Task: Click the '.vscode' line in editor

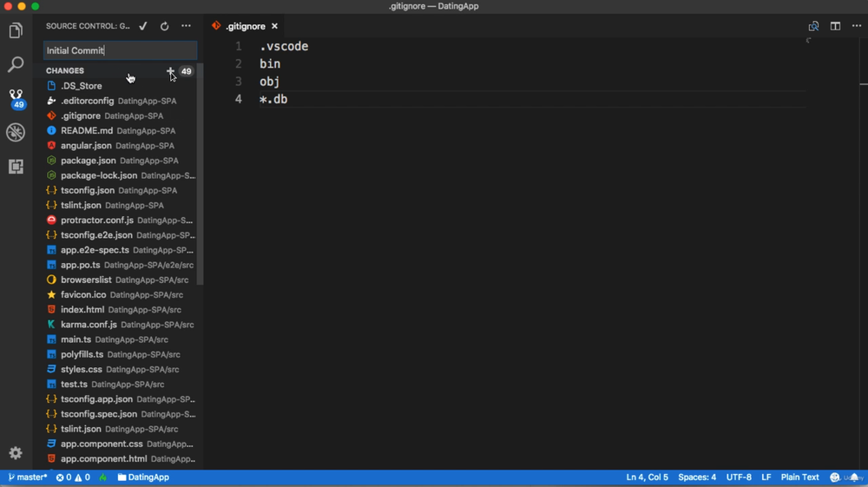Action: (x=284, y=47)
